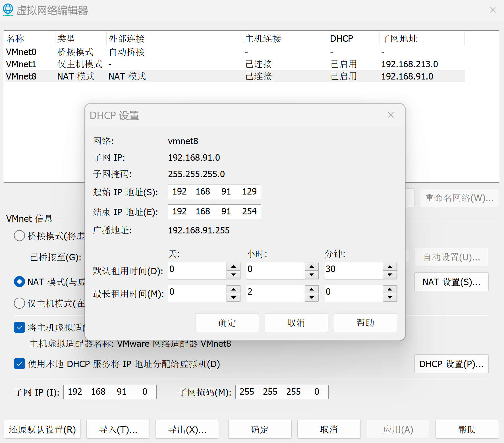Close the DHCP 设置 dialog
Screen dimensions: 504x443
[x=391, y=115]
